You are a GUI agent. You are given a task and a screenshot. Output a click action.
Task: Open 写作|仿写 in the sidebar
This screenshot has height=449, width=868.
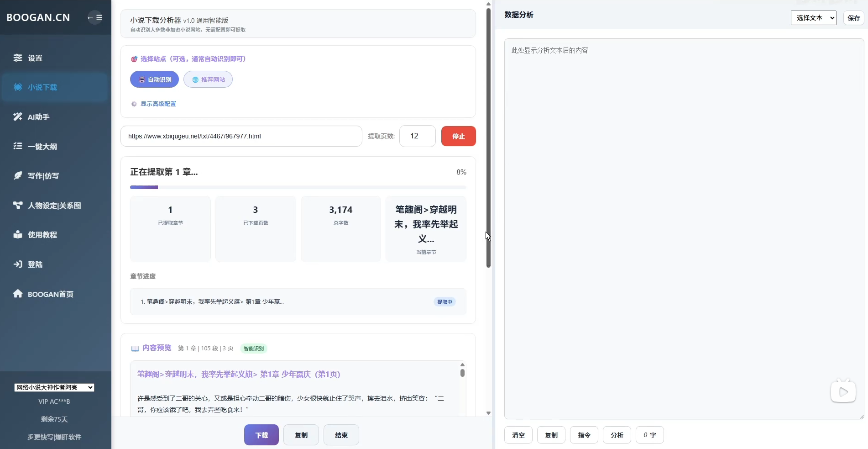point(55,176)
